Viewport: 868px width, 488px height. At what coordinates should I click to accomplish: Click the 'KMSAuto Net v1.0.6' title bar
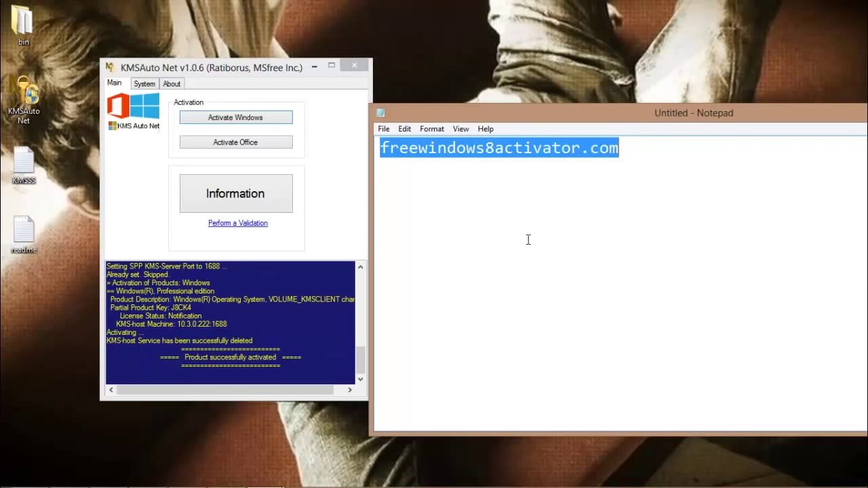pos(212,67)
